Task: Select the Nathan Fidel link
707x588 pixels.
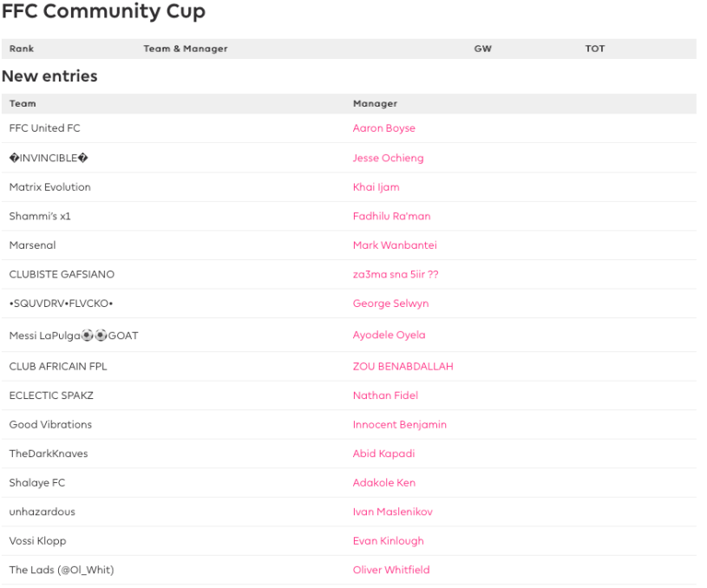Action: coord(385,395)
